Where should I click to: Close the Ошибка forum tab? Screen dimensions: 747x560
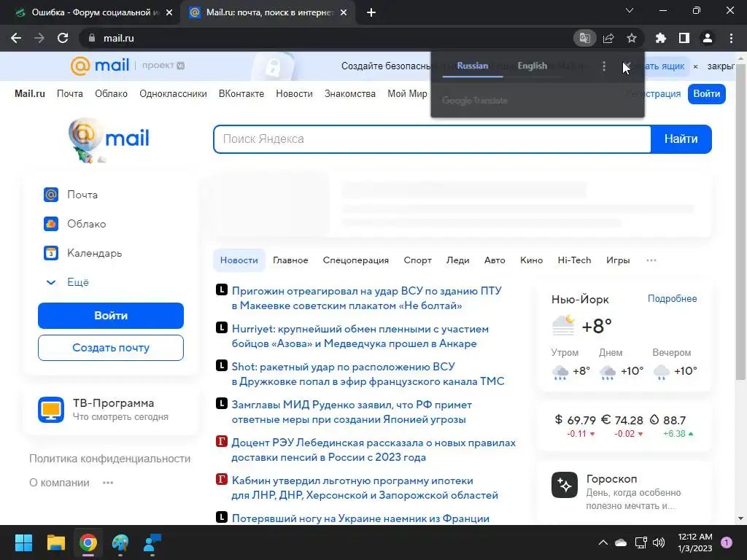(169, 12)
